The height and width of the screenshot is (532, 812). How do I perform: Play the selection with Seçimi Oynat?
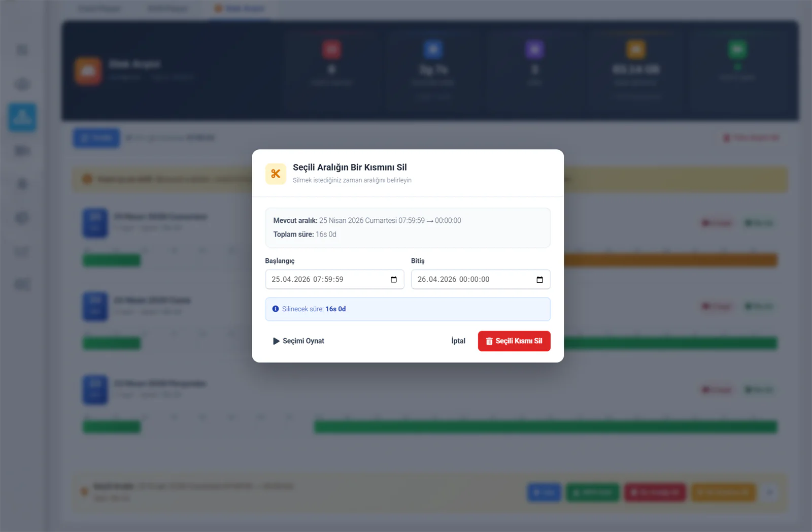click(x=298, y=341)
